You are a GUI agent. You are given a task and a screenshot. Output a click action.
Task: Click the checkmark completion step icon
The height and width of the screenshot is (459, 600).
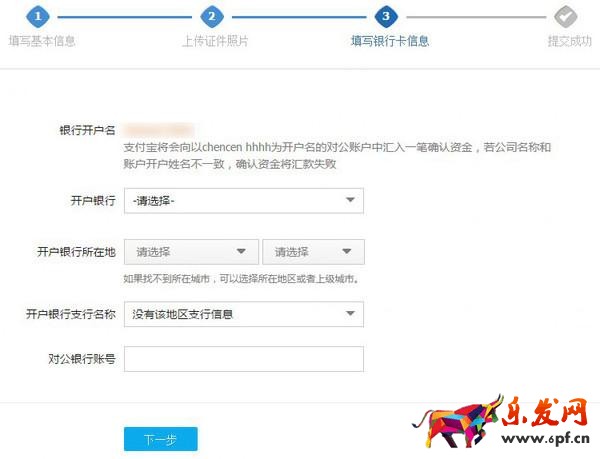click(566, 16)
